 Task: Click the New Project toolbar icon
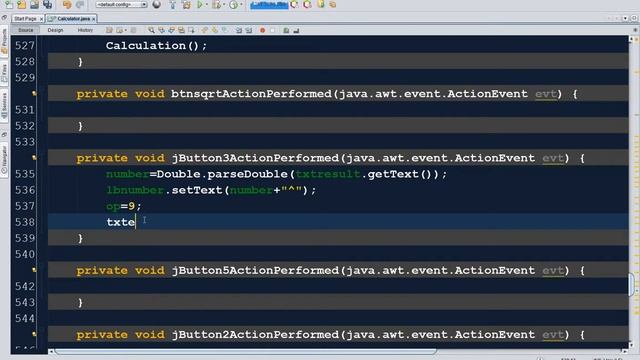pos(22,4)
